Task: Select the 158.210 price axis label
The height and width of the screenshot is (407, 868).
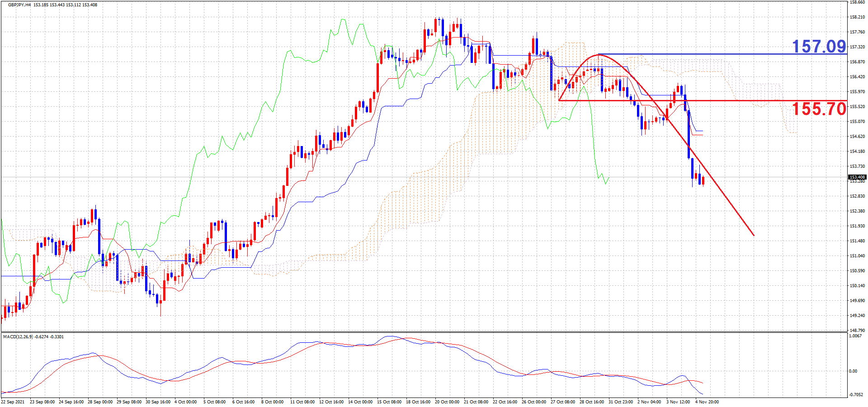Action: tap(858, 17)
